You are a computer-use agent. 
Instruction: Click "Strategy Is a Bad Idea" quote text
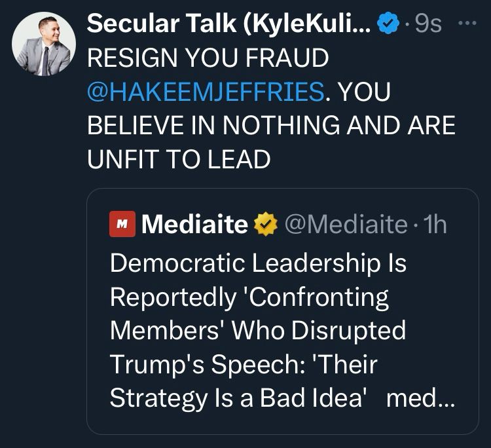click(x=236, y=399)
